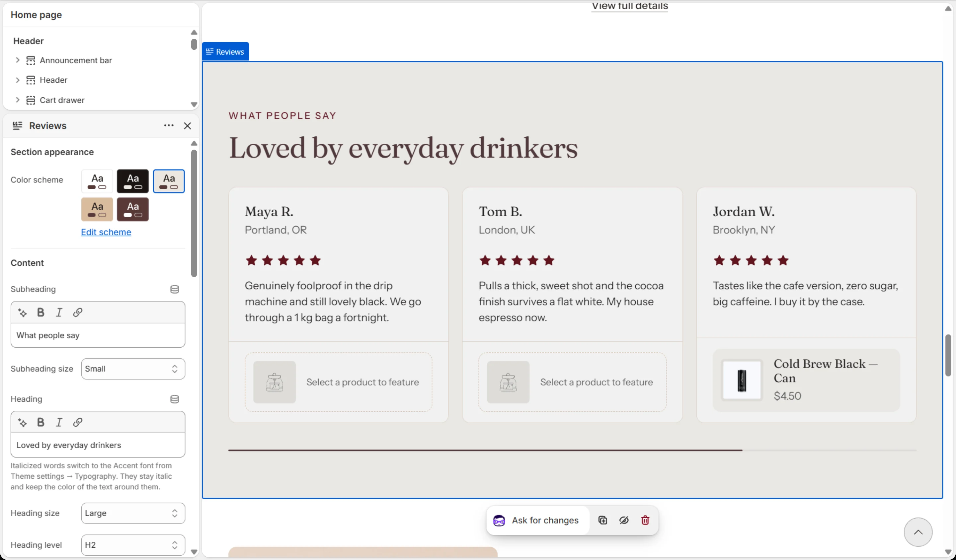Select product to feature in Maya R. card

click(x=338, y=382)
